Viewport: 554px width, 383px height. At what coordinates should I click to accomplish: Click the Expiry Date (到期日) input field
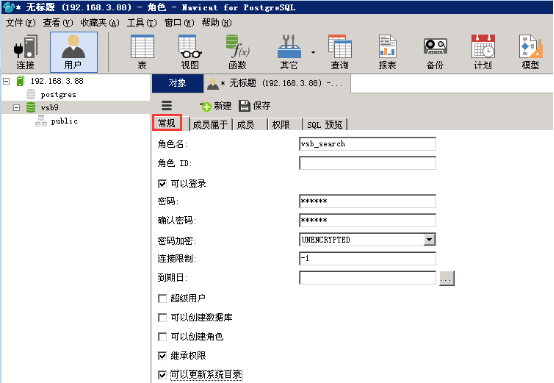click(367, 278)
